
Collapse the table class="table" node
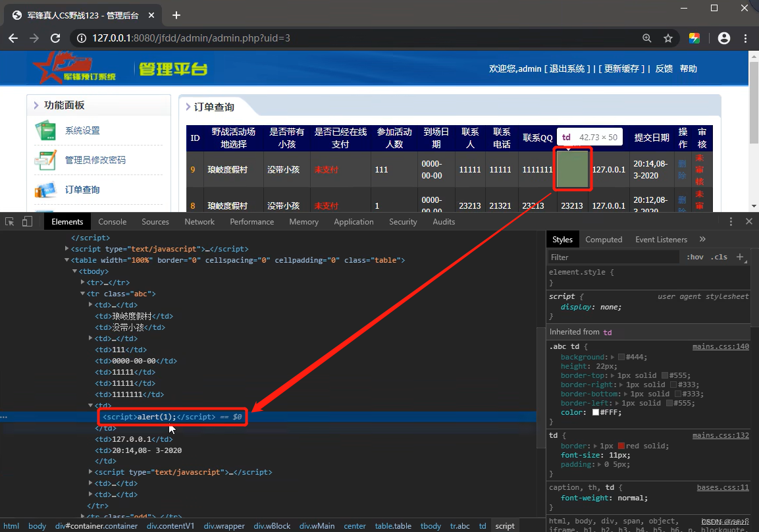[66, 260]
